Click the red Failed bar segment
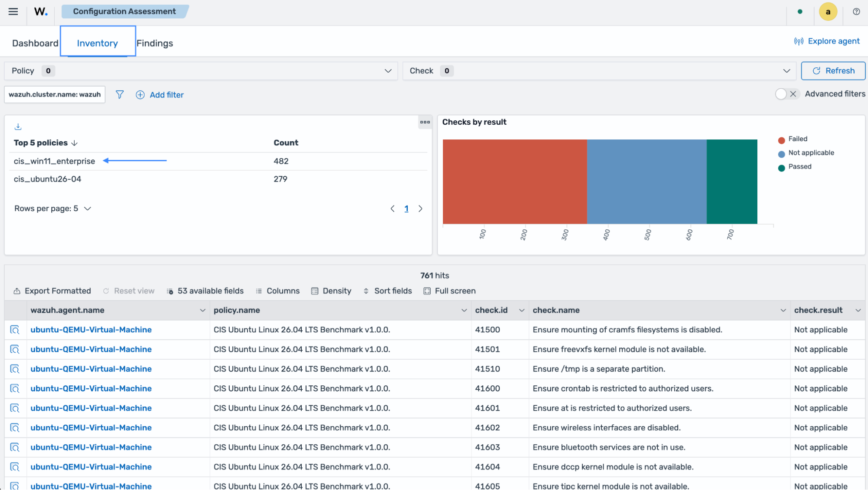 515,182
